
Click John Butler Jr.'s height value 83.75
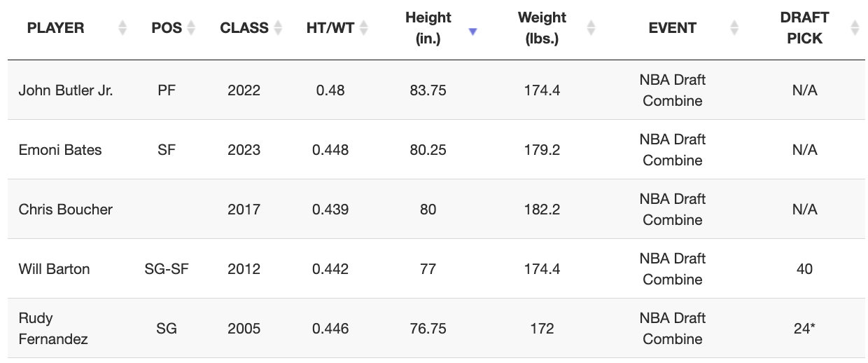pyautogui.click(x=428, y=90)
